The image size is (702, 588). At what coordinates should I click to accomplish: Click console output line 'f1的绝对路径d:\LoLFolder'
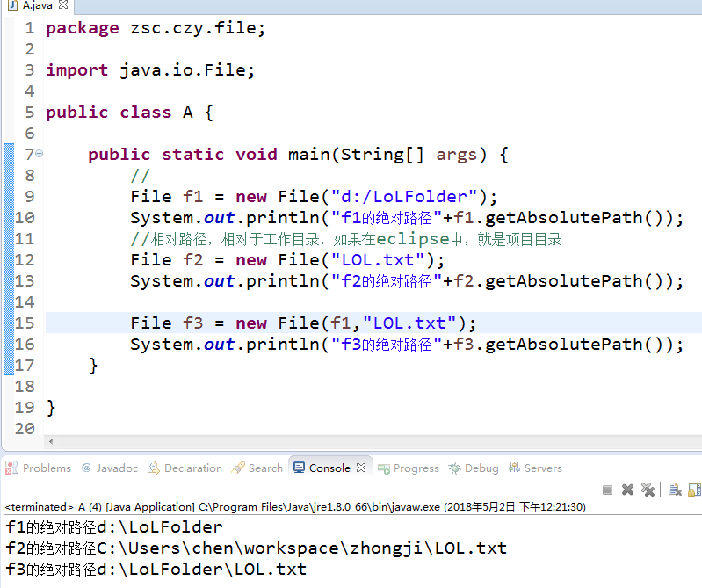113,527
